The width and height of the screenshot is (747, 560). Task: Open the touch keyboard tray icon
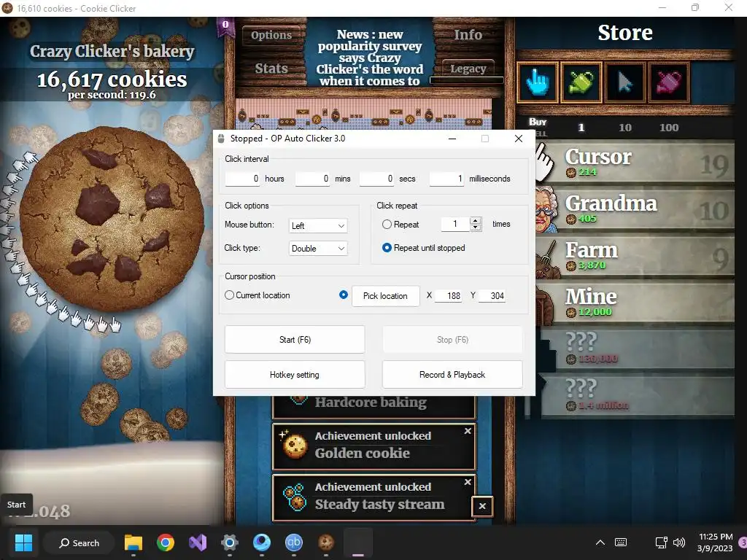click(621, 542)
